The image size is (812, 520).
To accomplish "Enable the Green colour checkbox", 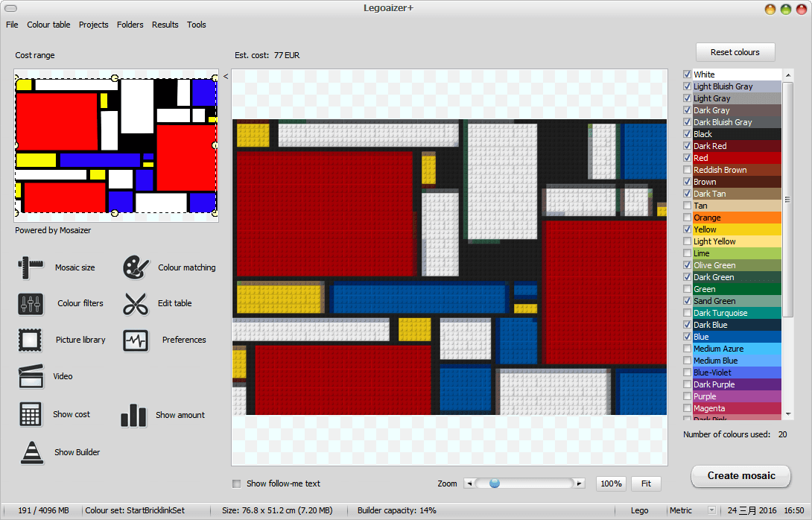I will coord(687,289).
